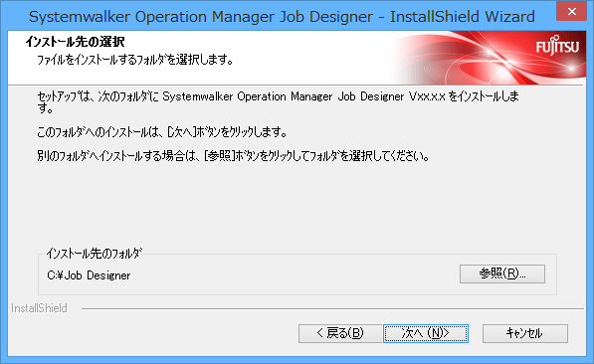Click the FUJITSU logo

coord(557,46)
